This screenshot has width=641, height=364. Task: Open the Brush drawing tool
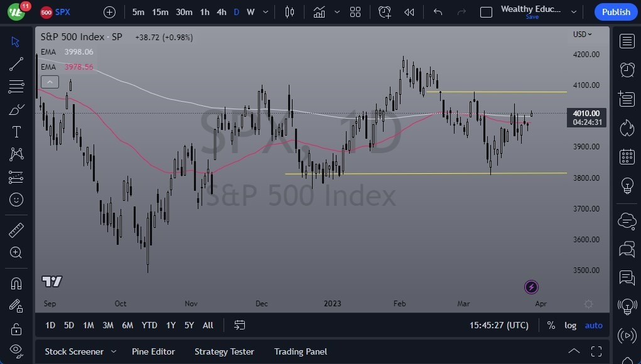click(x=16, y=109)
